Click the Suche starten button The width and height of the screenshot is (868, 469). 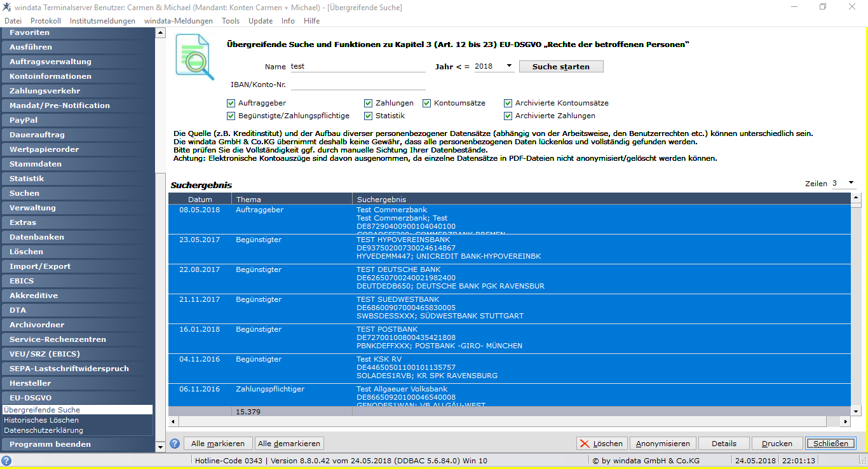[x=561, y=67]
